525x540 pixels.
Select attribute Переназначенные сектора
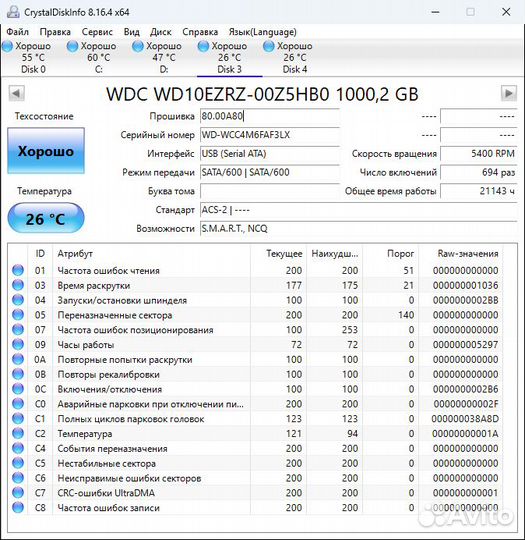tap(115, 315)
